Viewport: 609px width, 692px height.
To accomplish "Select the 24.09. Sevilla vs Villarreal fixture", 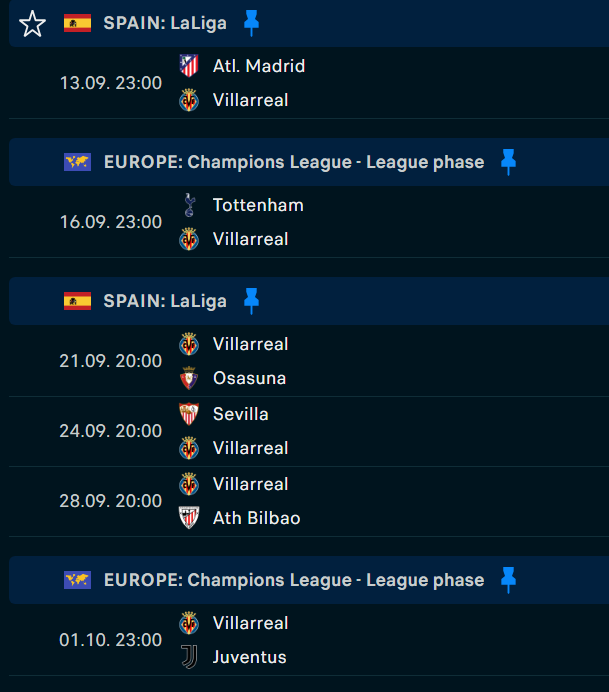I will click(x=309, y=431).
